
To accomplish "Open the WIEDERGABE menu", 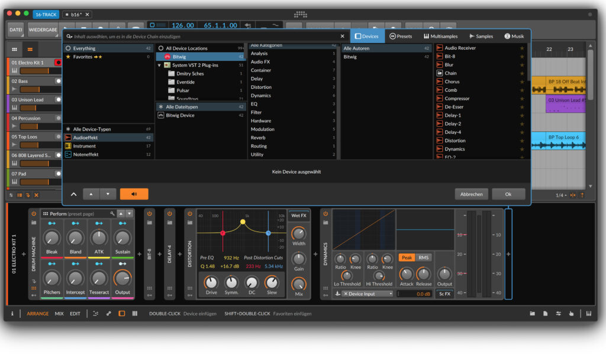I will click(43, 30).
